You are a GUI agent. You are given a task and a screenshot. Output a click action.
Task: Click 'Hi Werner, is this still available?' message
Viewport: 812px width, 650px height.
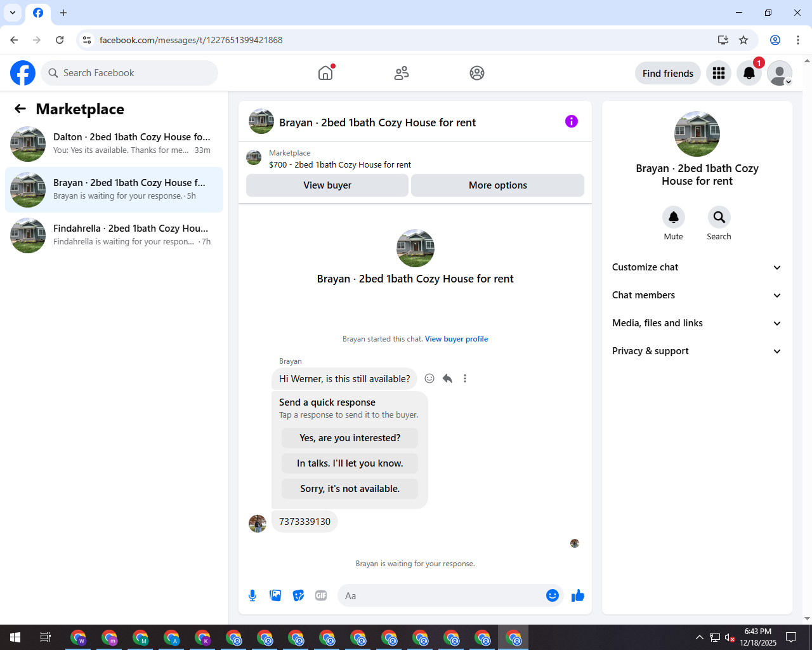click(x=344, y=379)
